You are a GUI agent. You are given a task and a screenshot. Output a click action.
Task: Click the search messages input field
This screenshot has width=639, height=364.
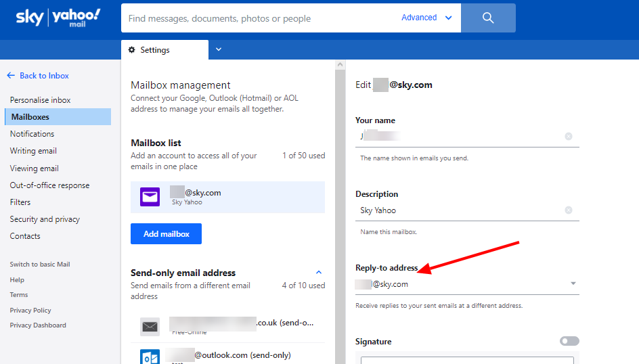pyautogui.click(x=261, y=18)
